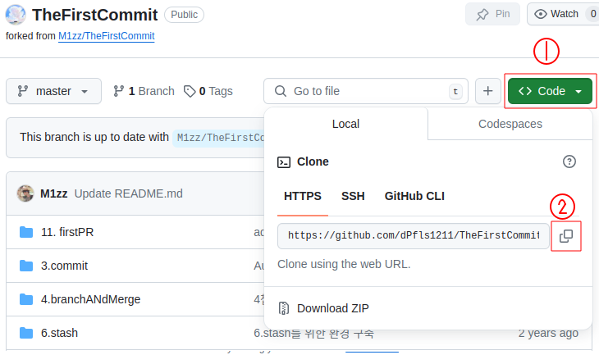Viewport: 599px width, 364px height.
Task: Click Download ZIP
Action: (333, 308)
